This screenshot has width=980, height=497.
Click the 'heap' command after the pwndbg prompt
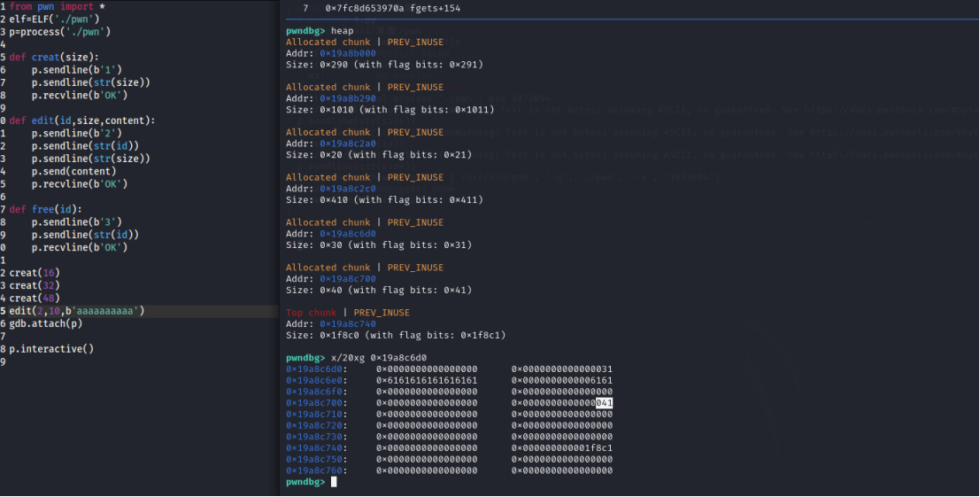click(342, 31)
